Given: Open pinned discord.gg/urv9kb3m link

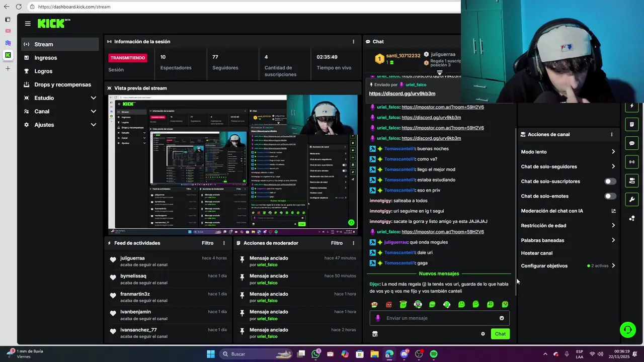Looking at the screenshot, I should [x=402, y=94].
